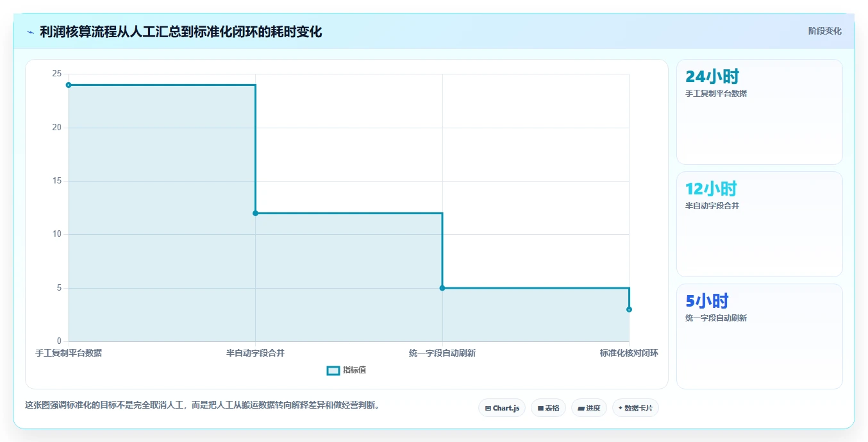Screen dimensions: 868x442
Task: Click the lightning icon beside the title
Action: tap(30, 31)
